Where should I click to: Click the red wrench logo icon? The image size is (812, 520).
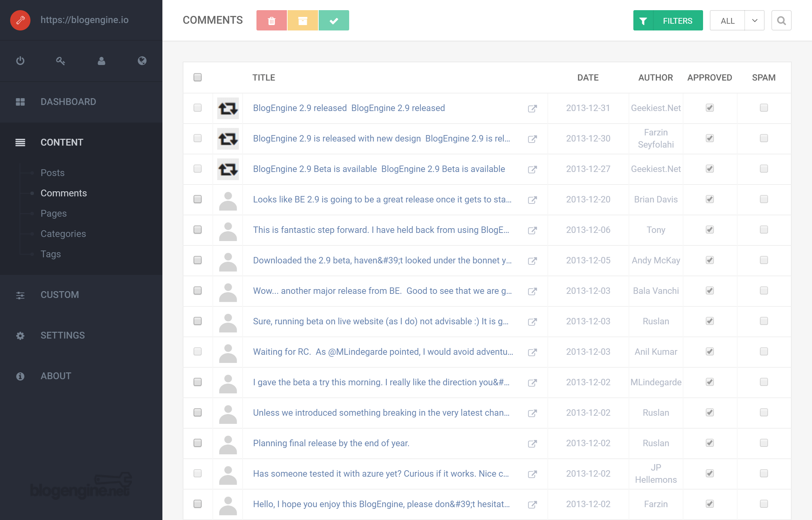pyautogui.click(x=20, y=20)
